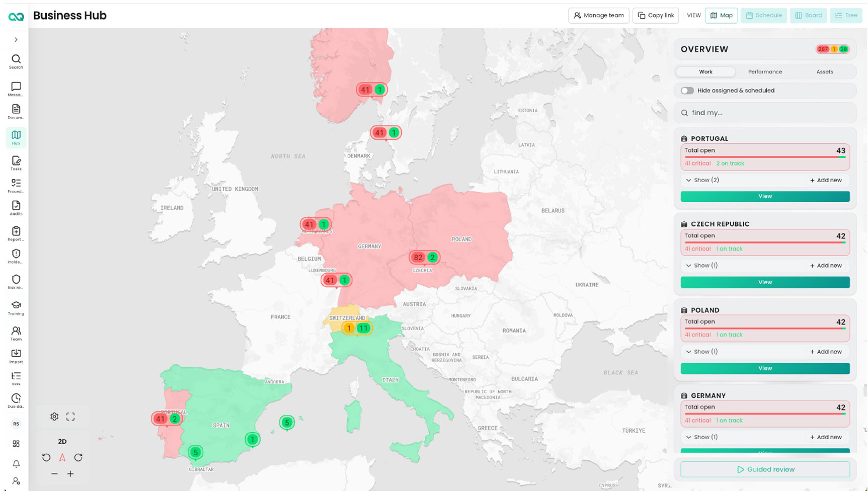Click Add new in the Germany card
Screen dimensions: 868x492
click(826, 437)
